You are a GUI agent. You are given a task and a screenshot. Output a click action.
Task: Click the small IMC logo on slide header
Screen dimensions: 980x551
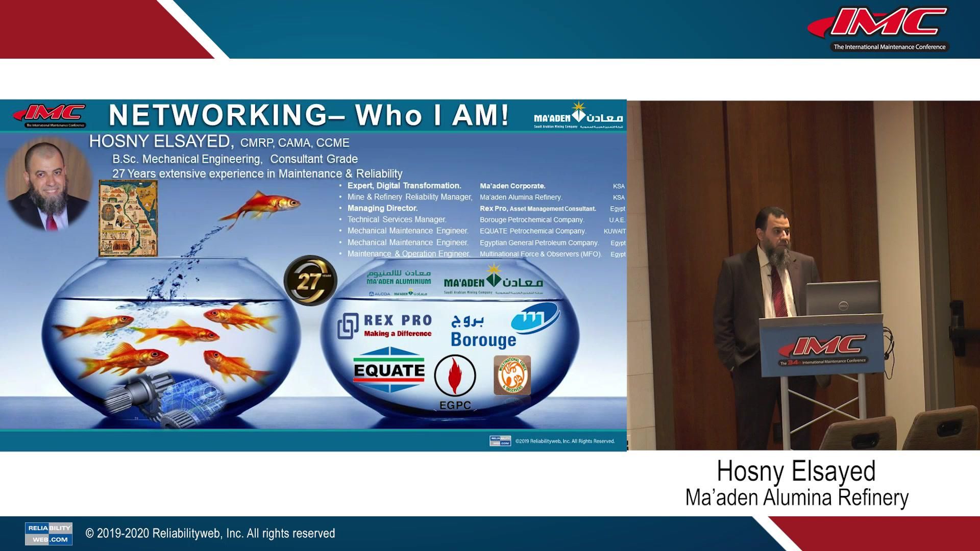point(50,115)
